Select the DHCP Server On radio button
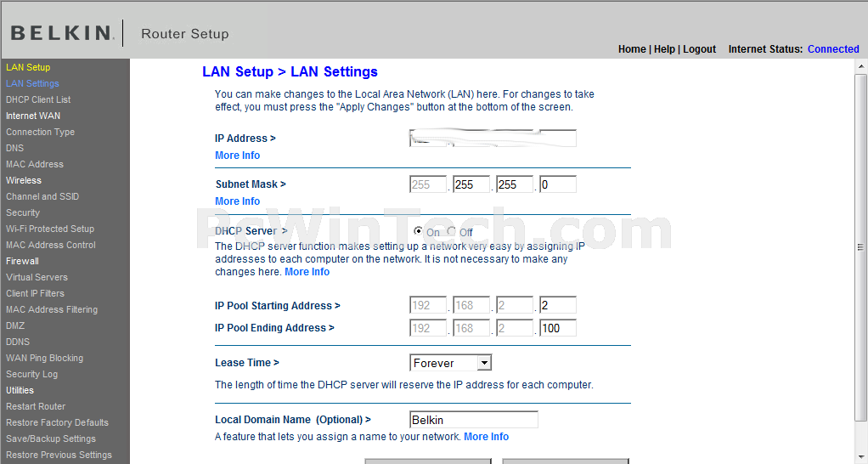Viewport: 868px width, 464px height. pyautogui.click(x=418, y=231)
